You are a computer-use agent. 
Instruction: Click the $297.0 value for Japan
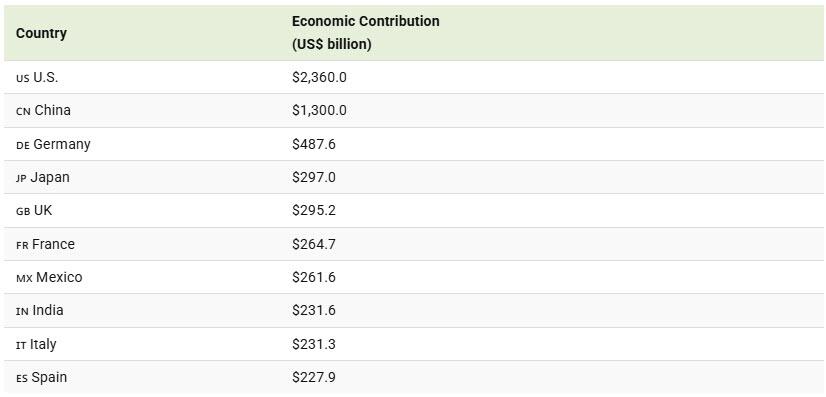[313, 177]
